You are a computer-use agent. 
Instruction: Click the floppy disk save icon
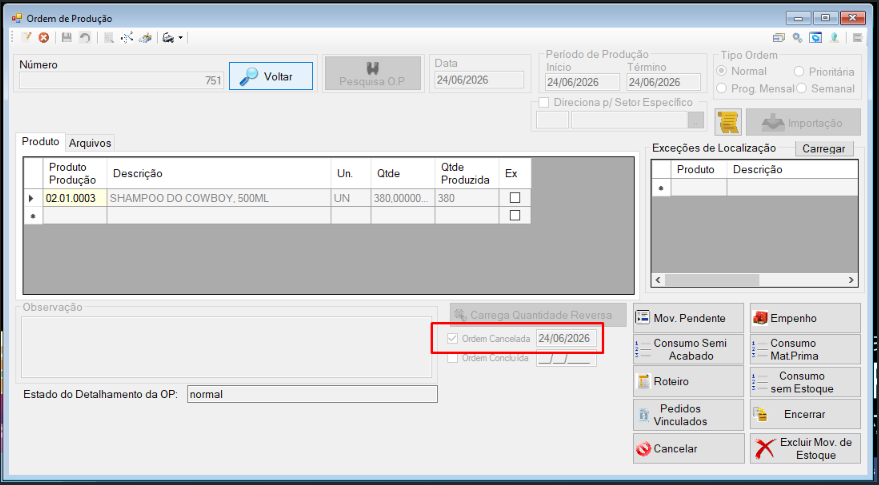point(67,38)
